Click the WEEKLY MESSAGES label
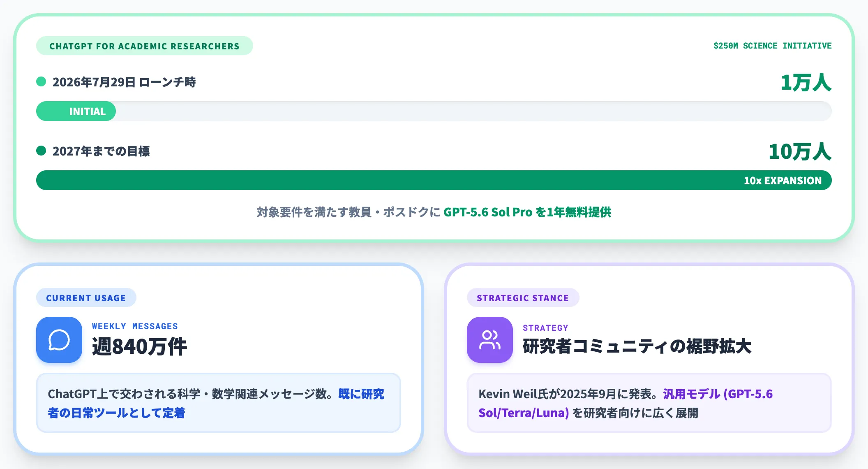The width and height of the screenshot is (868, 469). coord(135,326)
